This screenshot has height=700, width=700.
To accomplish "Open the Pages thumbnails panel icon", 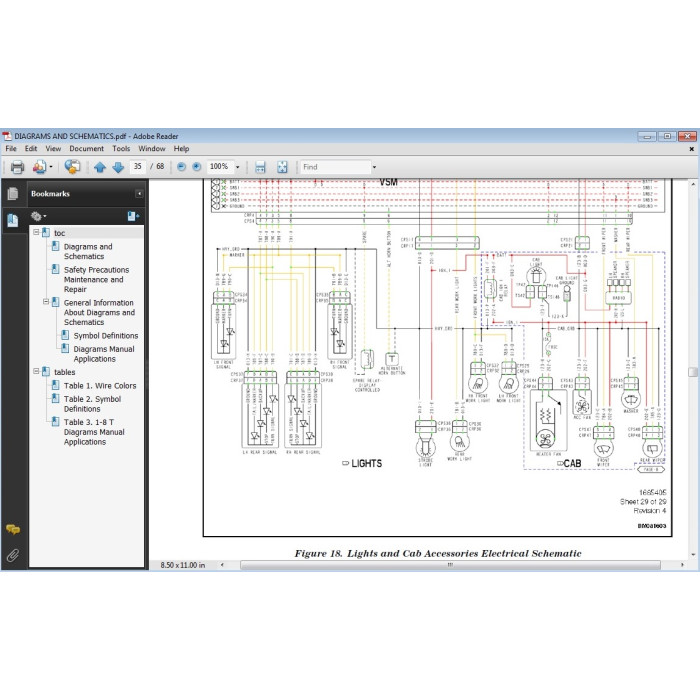I will coord(13,193).
